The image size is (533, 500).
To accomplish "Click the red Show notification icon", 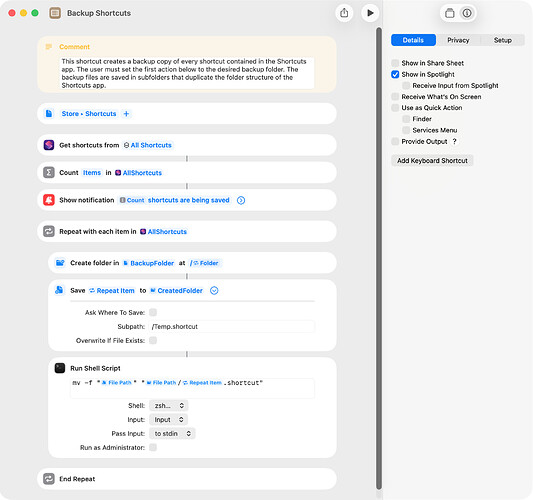I will pos(49,200).
